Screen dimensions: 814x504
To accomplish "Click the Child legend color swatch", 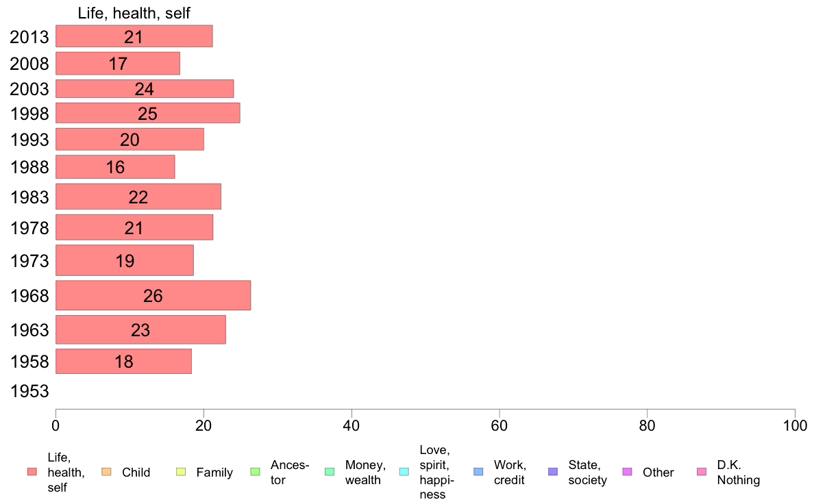I will 106,472.
